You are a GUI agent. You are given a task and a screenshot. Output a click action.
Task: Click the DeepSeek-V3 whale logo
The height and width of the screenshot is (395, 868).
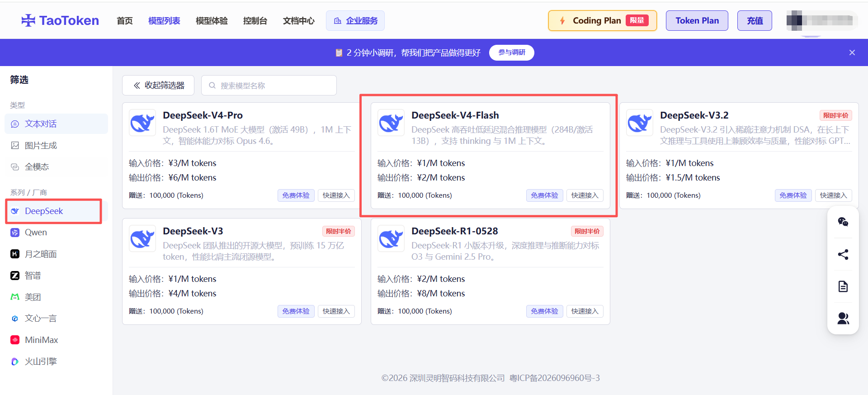[x=142, y=238]
